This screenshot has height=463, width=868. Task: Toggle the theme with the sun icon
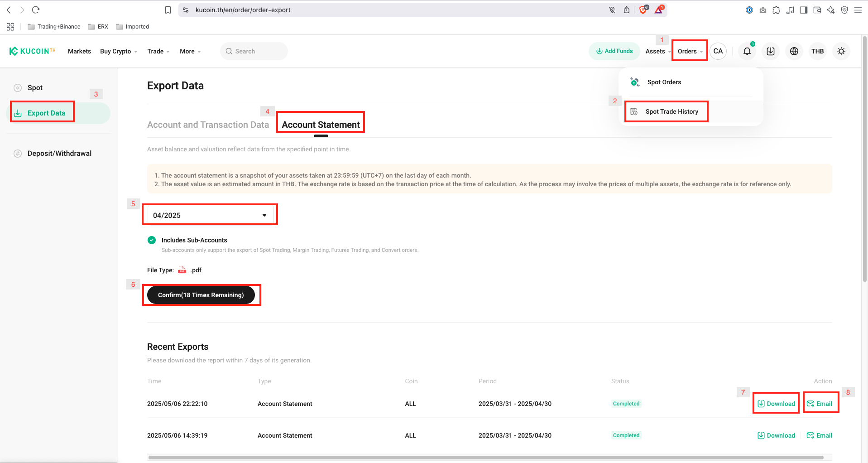coord(841,51)
